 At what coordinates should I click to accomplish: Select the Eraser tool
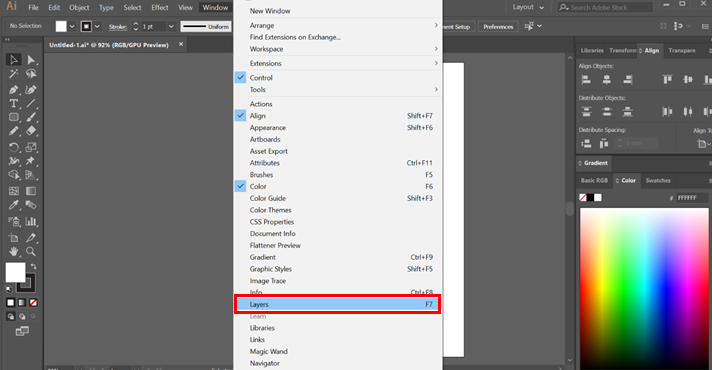pos(31,131)
